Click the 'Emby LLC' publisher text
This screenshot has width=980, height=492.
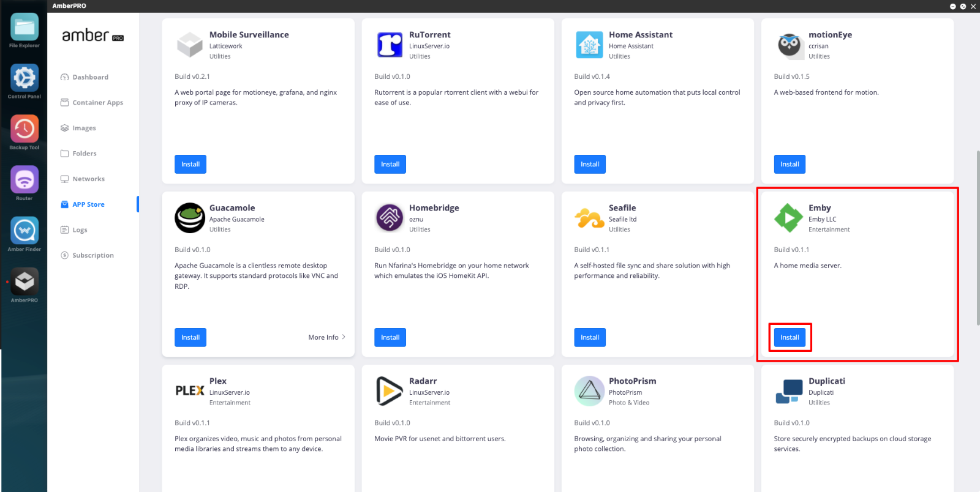(822, 219)
